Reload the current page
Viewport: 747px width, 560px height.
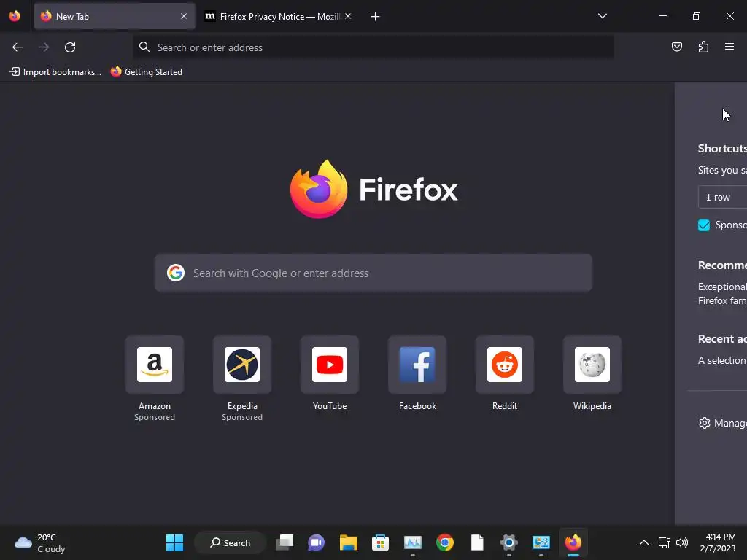tap(70, 47)
